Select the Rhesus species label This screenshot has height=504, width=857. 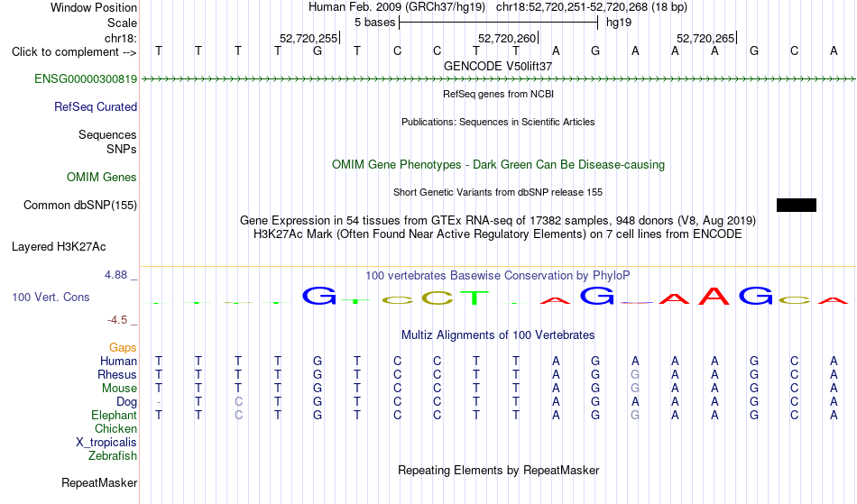[x=117, y=374]
